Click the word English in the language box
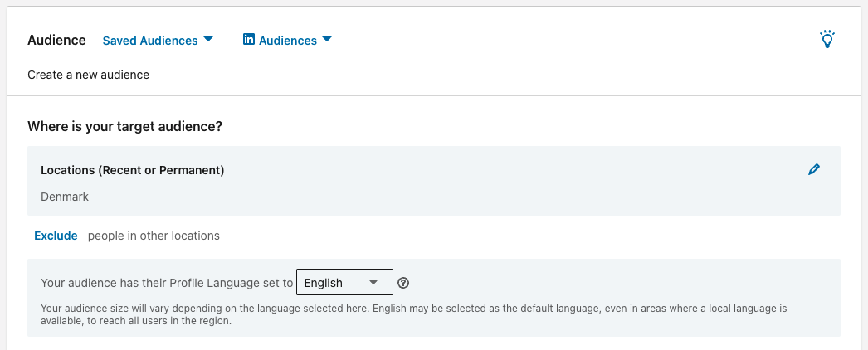Screen dimensions: 868x350 tap(324, 283)
